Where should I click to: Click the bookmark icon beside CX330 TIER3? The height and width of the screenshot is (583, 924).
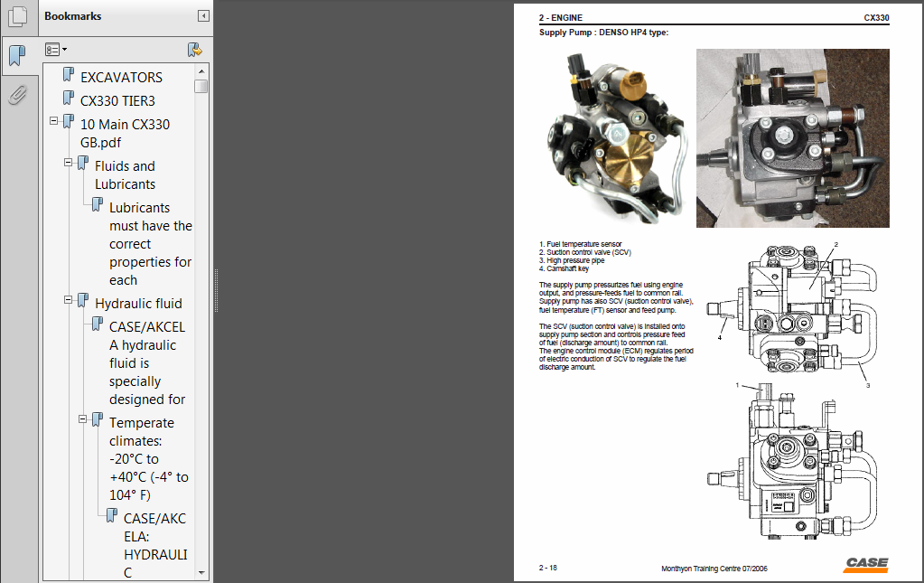(x=69, y=98)
